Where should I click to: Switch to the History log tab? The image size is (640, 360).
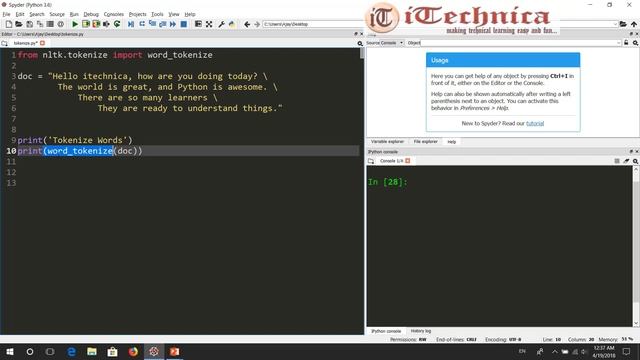point(420,331)
